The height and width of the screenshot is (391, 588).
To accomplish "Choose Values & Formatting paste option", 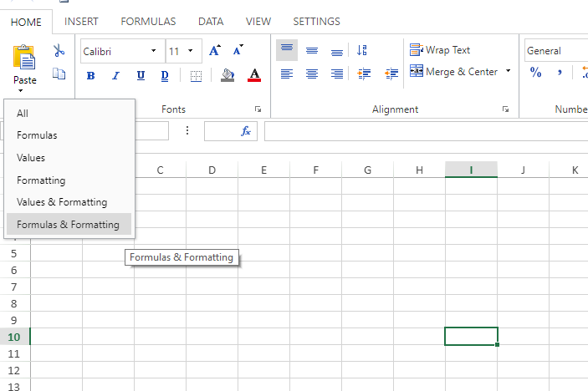I will (69, 202).
